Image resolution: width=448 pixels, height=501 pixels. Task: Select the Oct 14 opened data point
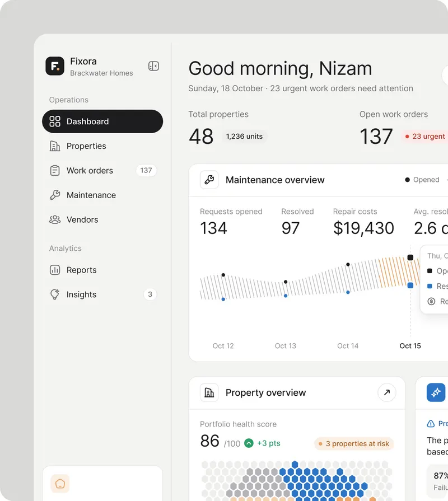(348, 265)
